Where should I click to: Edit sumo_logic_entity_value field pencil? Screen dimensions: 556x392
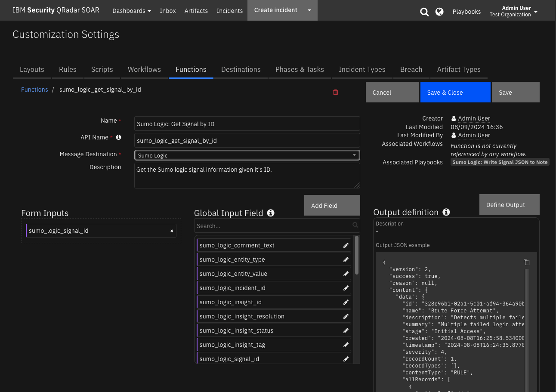pyautogui.click(x=346, y=274)
